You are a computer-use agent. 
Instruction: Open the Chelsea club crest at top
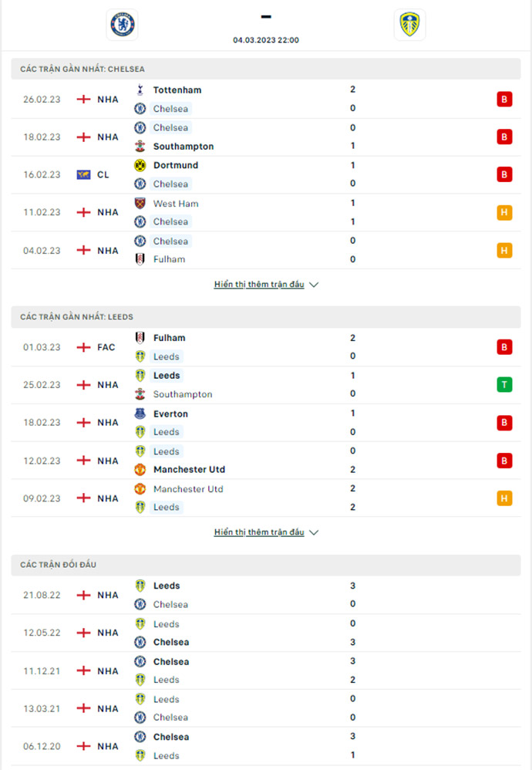122,24
